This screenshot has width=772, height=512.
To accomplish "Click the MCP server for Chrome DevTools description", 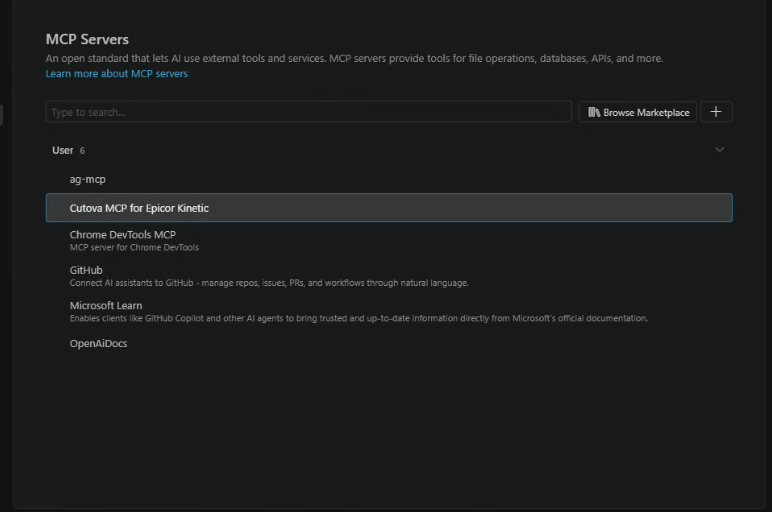I will [134, 247].
